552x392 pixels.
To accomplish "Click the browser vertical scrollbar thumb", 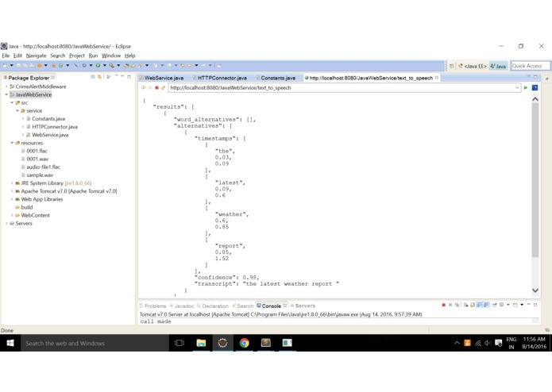I will coord(535,180).
